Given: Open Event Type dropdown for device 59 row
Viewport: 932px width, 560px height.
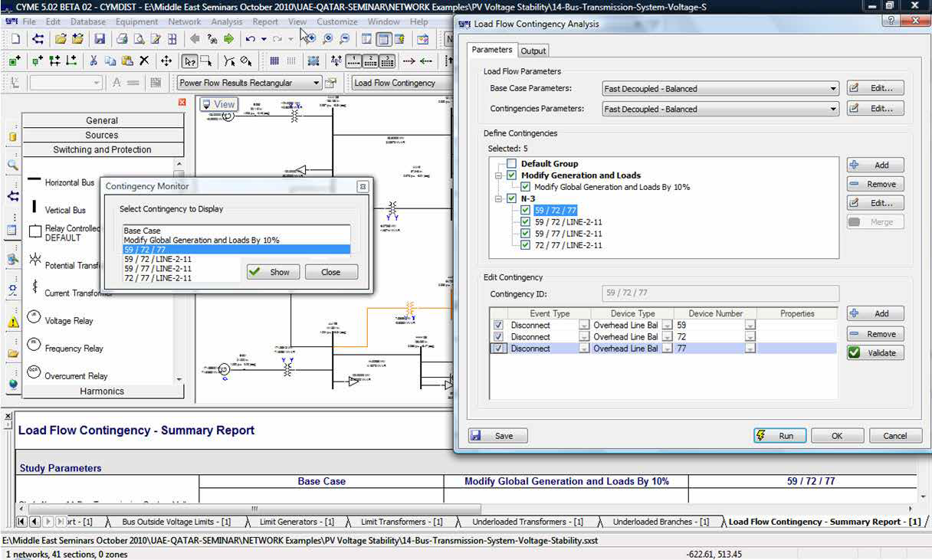Looking at the screenshot, I should click(x=584, y=326).
